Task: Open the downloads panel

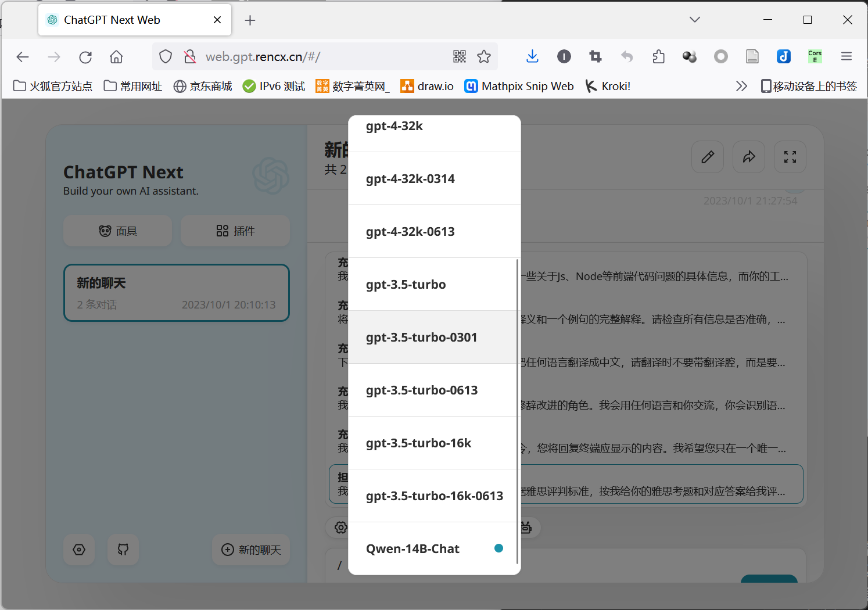Action: 532,56
